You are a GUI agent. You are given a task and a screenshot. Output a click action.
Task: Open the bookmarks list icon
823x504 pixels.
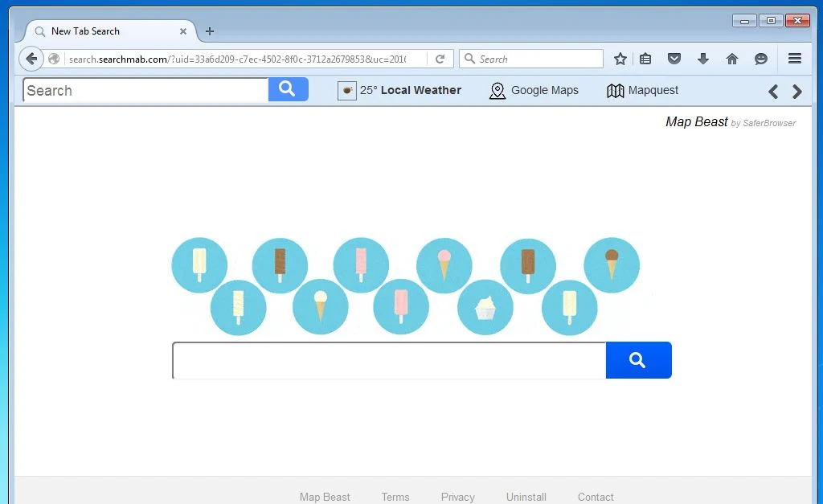(x=645, y=59)
